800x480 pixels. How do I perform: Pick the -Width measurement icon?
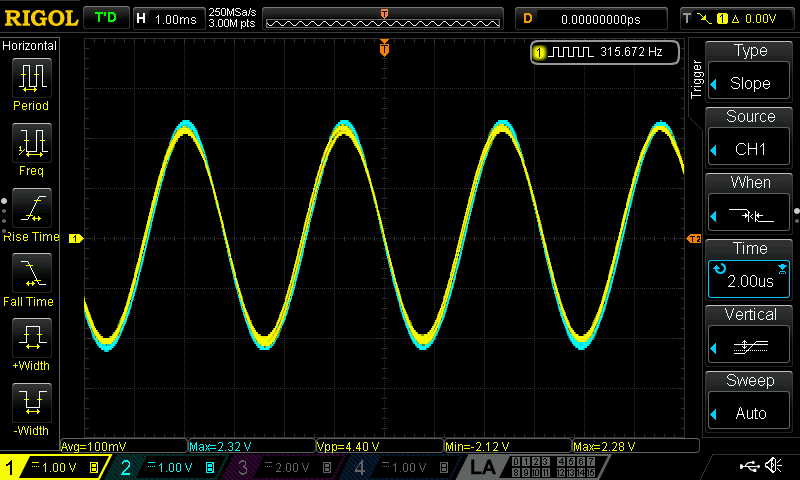(x=31, y=405)
